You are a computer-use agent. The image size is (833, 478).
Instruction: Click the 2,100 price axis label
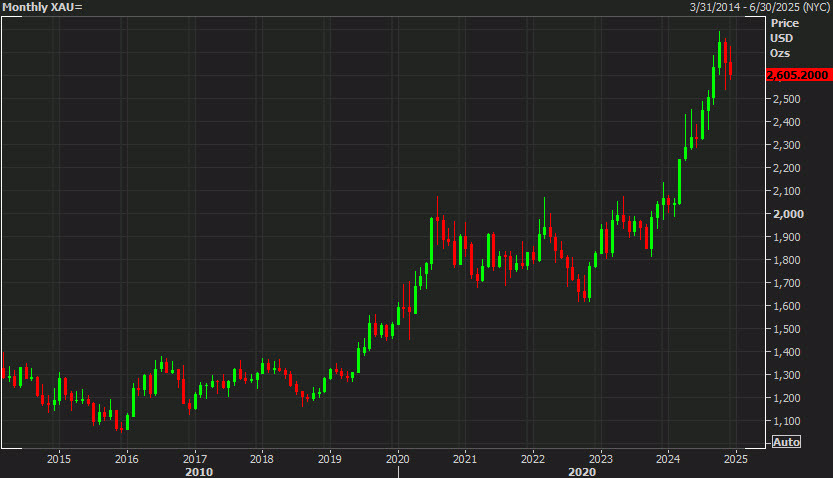786,191
